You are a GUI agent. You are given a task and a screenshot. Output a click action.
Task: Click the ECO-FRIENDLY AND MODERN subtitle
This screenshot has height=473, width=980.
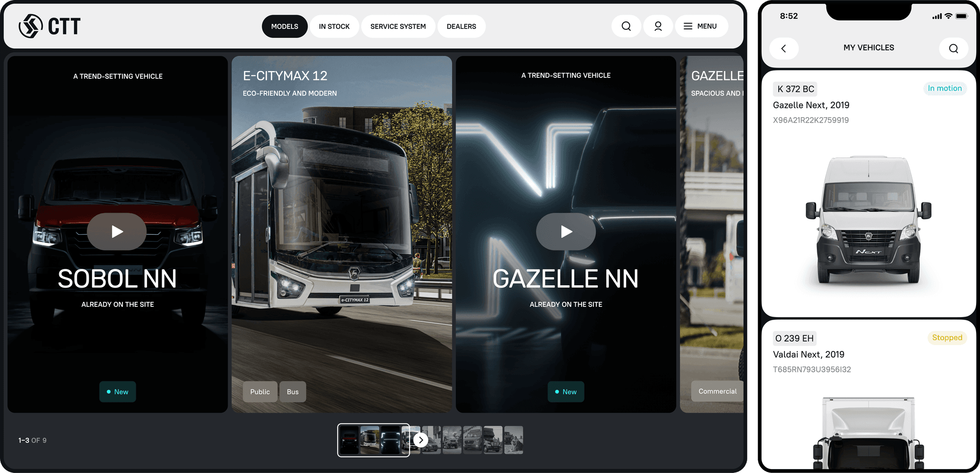click(x=290, y=93)
